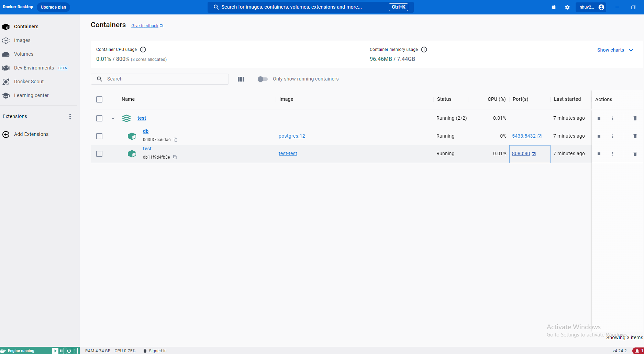Open the 8080:80 port link
This screenshot has height=354, width=644.
[521, 154]
